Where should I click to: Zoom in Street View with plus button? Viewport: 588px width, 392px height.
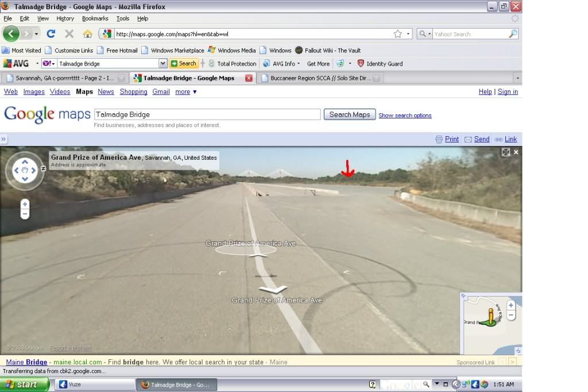pos(25,205)
